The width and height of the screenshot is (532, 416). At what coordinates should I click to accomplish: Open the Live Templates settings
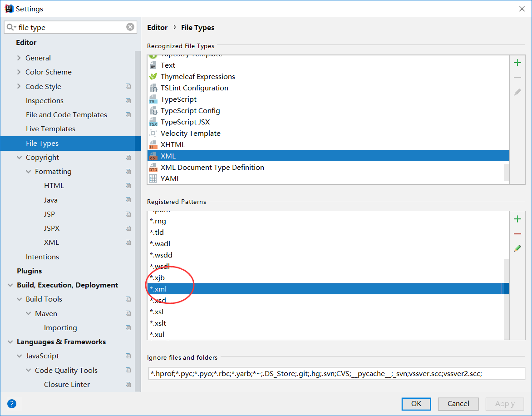pos(50,129)
